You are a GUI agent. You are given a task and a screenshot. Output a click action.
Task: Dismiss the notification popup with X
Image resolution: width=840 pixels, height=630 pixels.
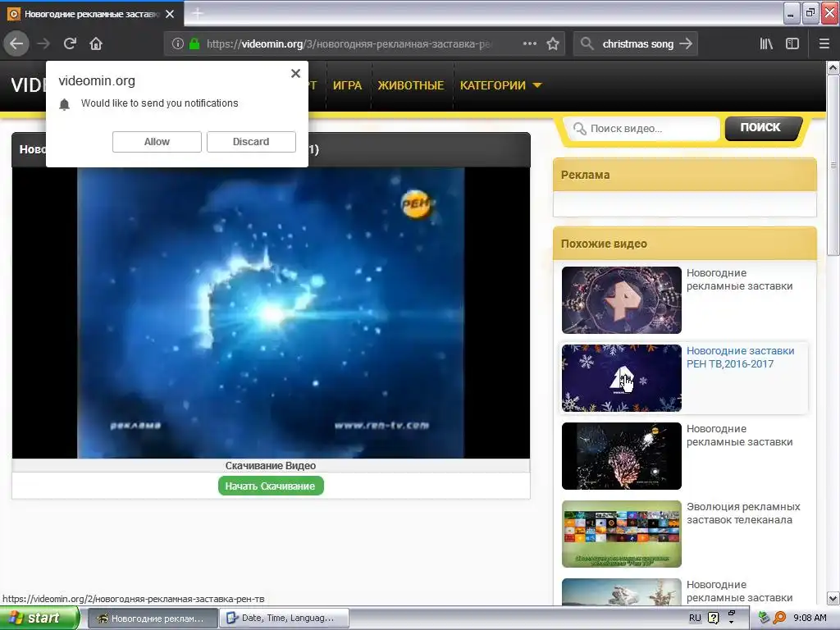[x=295, y=73]
